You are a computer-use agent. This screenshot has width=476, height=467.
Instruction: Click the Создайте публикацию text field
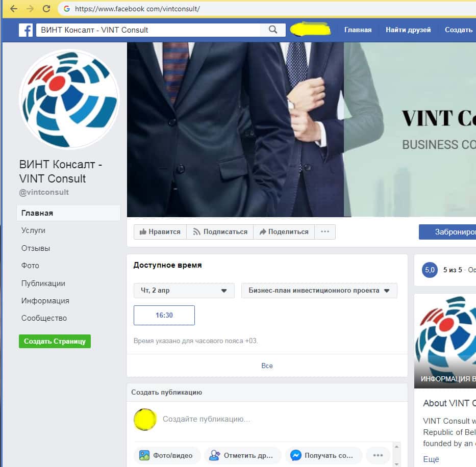tap(206, 419)
